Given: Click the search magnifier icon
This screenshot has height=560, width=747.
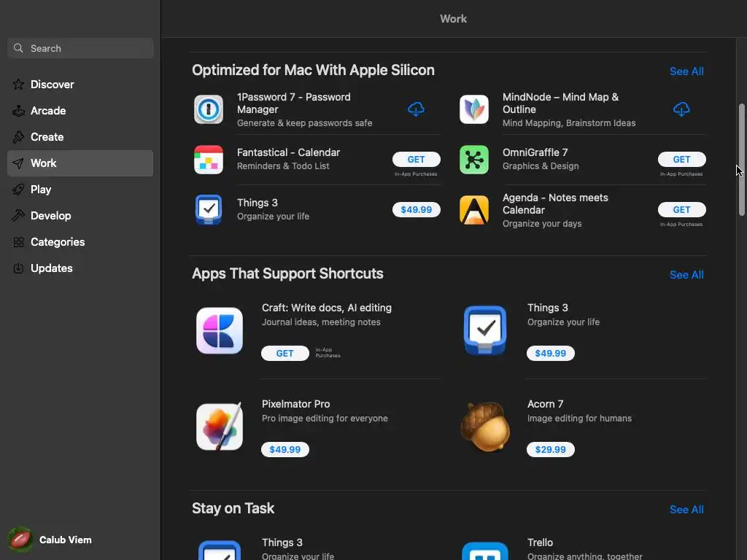Looking at the screenshot, I should point(18,48).
